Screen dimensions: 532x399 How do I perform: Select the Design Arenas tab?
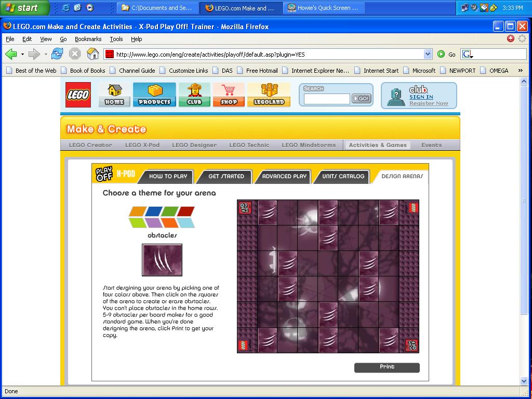[x=402, y=177]
